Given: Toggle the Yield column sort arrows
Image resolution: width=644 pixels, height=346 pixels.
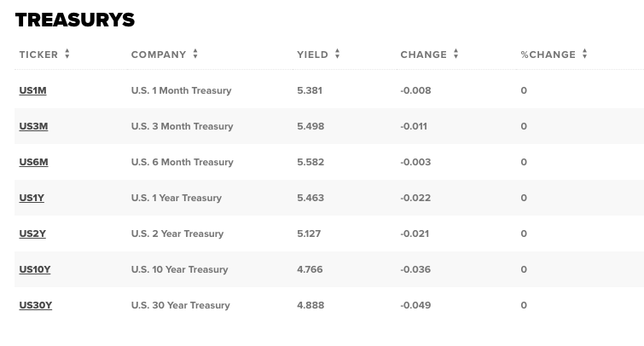Looking at the screenshot, I should coord(337,54).
